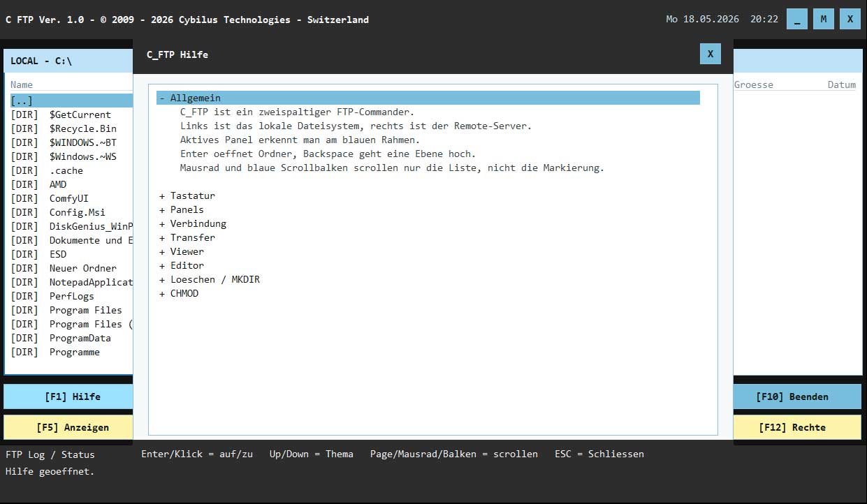The height and width of the screenshot is (504, 867).
Task: Click the 'ESC = Schliessen' hint
Action: click(599, 454)
